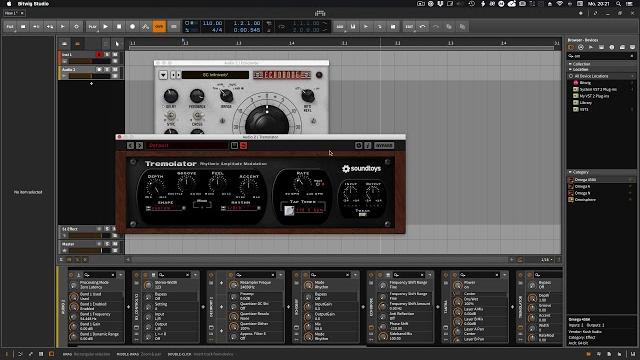Toggle the orange OVR overdub button
The width and height of the screenshot is (640, 360).
(159, 27)
